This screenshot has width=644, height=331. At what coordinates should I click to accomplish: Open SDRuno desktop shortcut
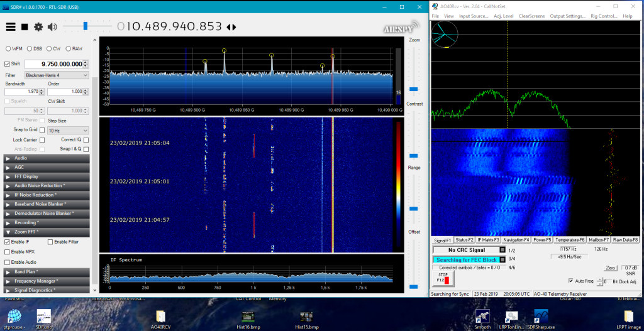click(43, 319)
